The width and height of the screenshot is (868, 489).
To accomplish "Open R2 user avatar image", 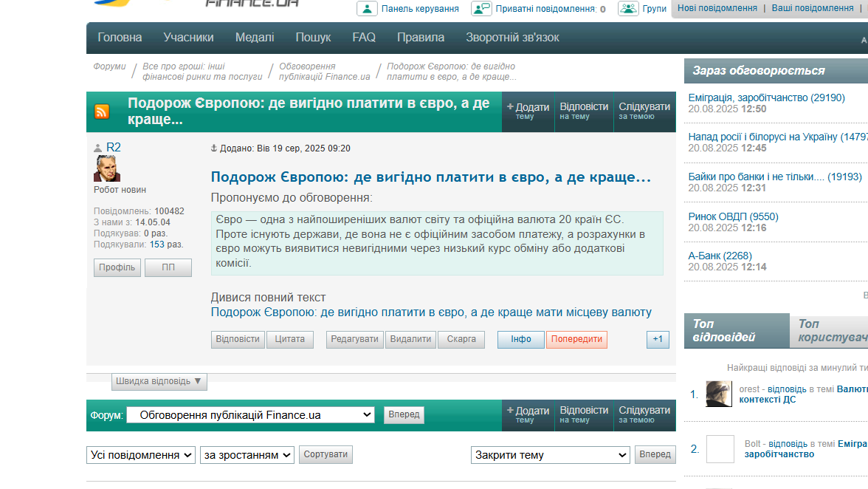I will tap(107, 168).
